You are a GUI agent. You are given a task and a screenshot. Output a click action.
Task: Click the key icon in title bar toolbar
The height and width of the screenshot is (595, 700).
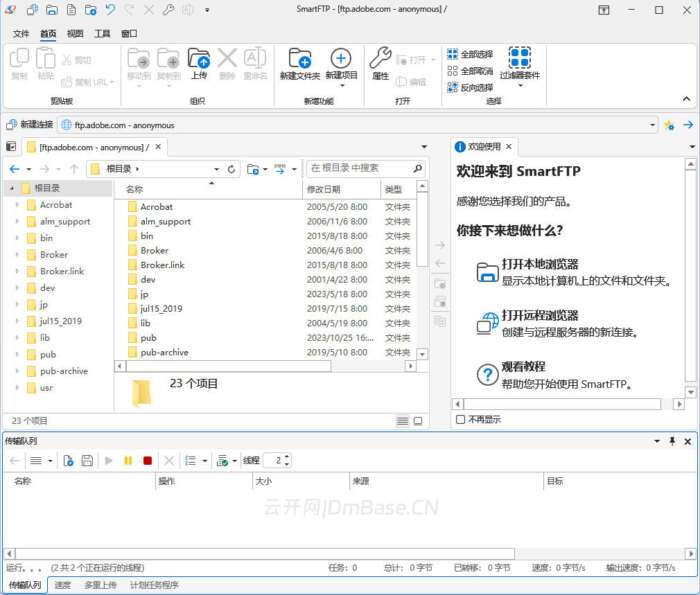coord(168,9)
